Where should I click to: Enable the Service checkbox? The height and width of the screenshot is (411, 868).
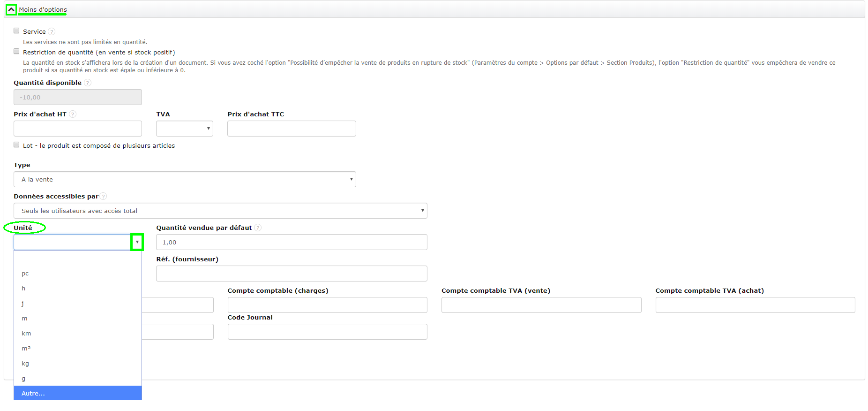click(x=17, y=31)
